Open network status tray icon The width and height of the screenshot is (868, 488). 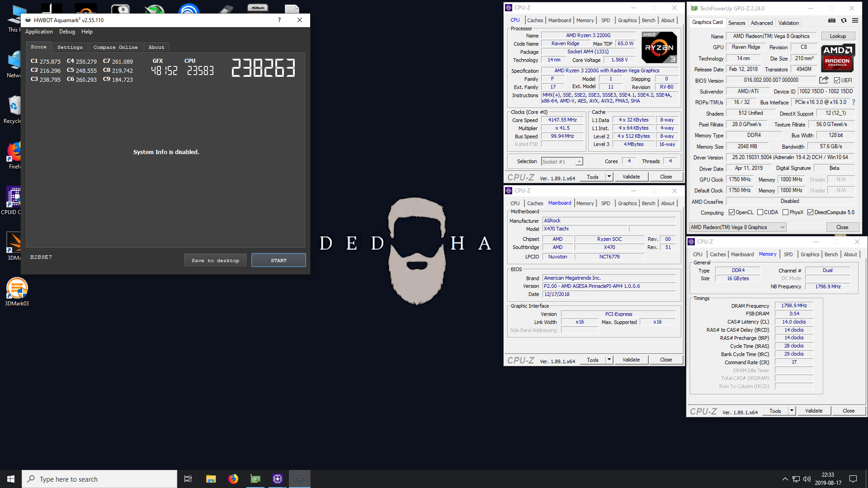tap(796, 479)
